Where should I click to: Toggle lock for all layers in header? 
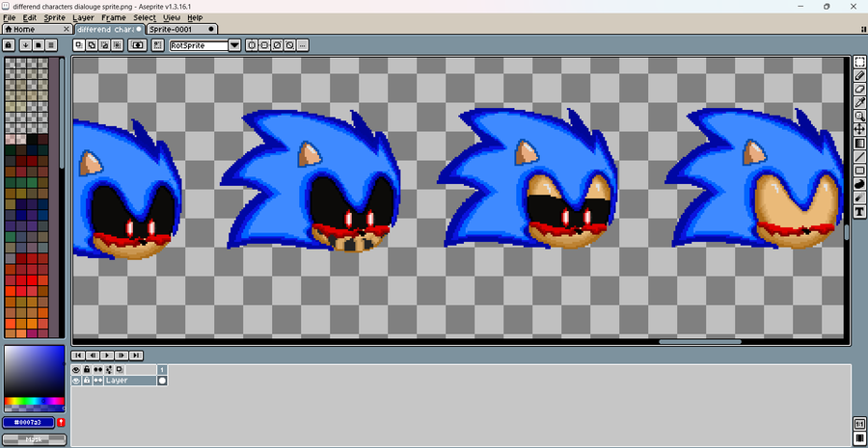[87, 369]
